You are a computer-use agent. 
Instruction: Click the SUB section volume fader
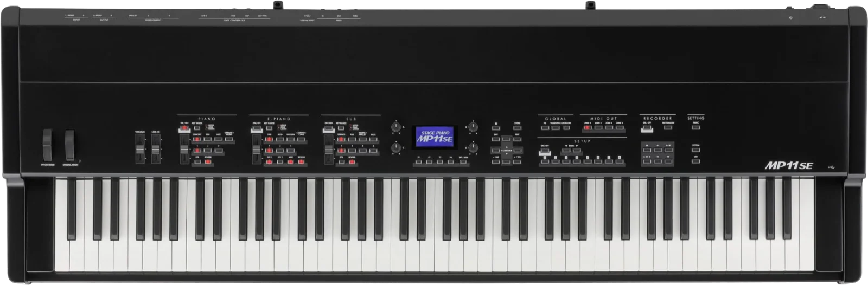point(329,149)
